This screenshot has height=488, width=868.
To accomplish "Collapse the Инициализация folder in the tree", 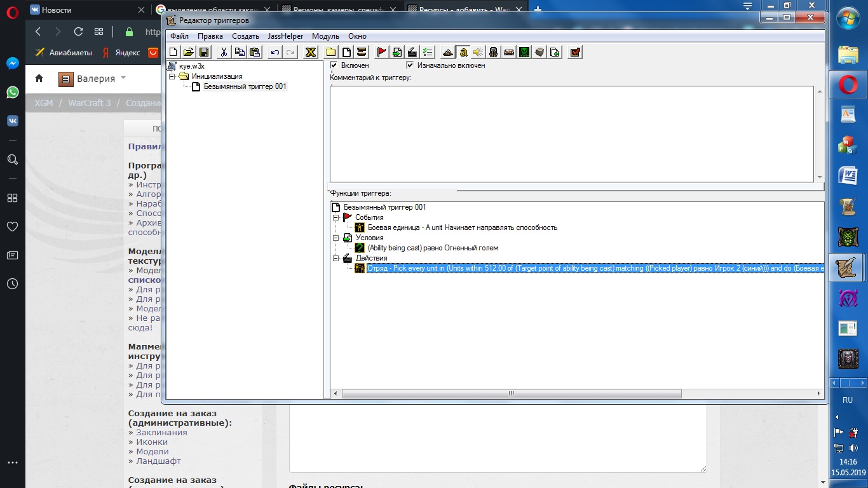I will [172, 76].
